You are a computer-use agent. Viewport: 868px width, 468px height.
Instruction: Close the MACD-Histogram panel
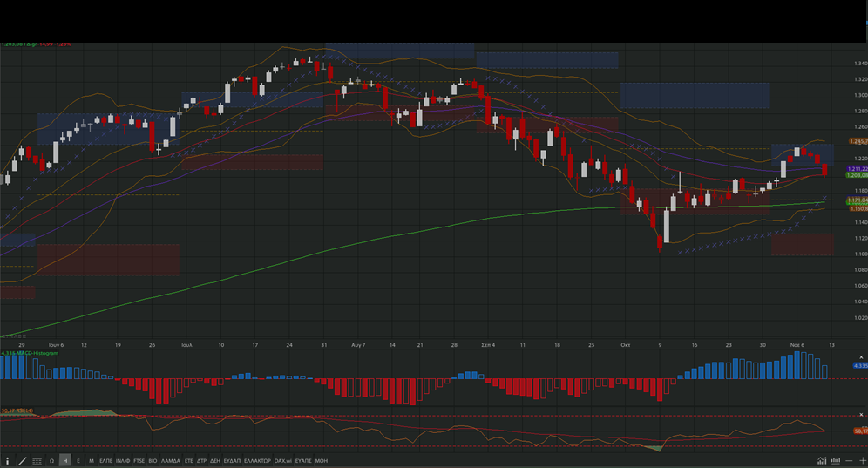pos(861,357)
